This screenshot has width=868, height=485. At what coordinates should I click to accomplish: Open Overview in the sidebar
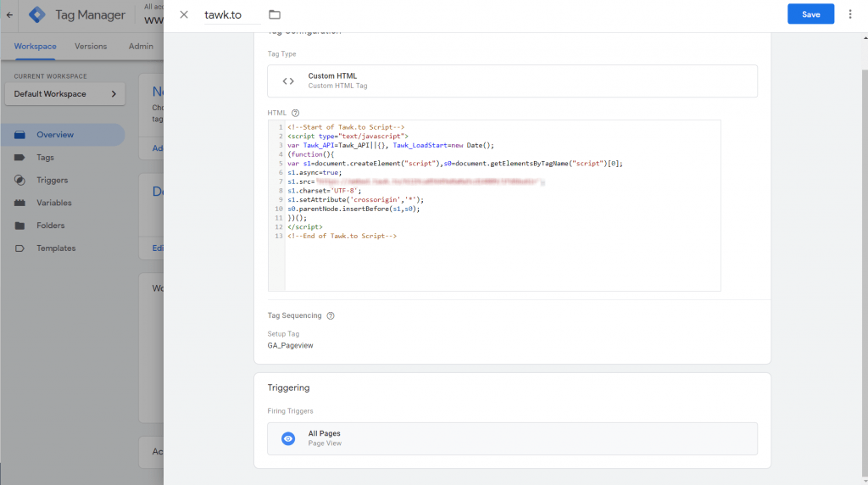coord(63,135)
